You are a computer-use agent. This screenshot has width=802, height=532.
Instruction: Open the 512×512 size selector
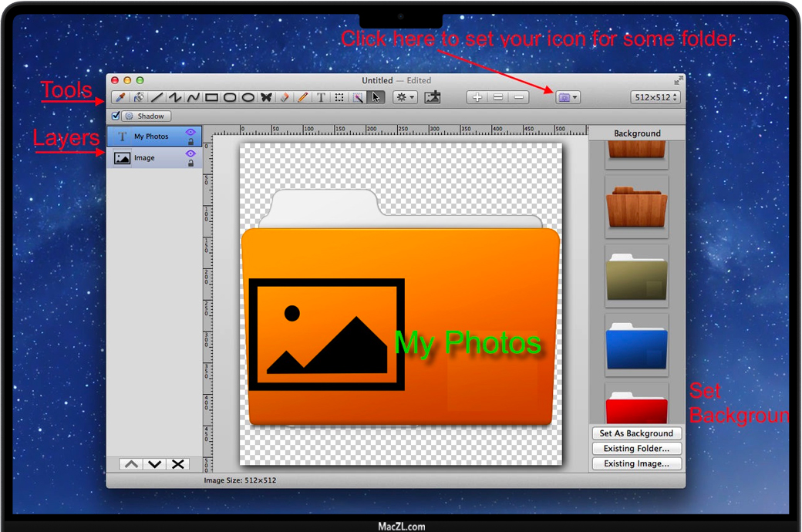point(655,97)
